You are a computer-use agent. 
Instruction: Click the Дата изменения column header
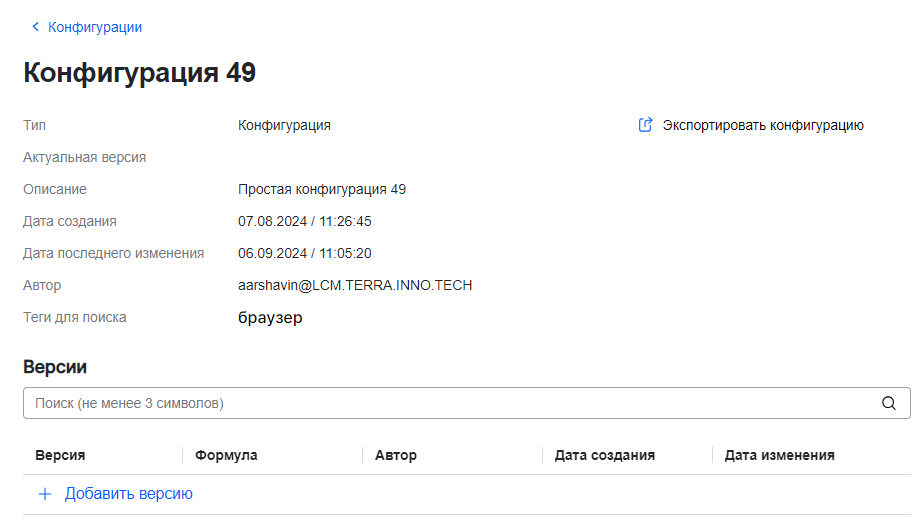coord(779,455)
